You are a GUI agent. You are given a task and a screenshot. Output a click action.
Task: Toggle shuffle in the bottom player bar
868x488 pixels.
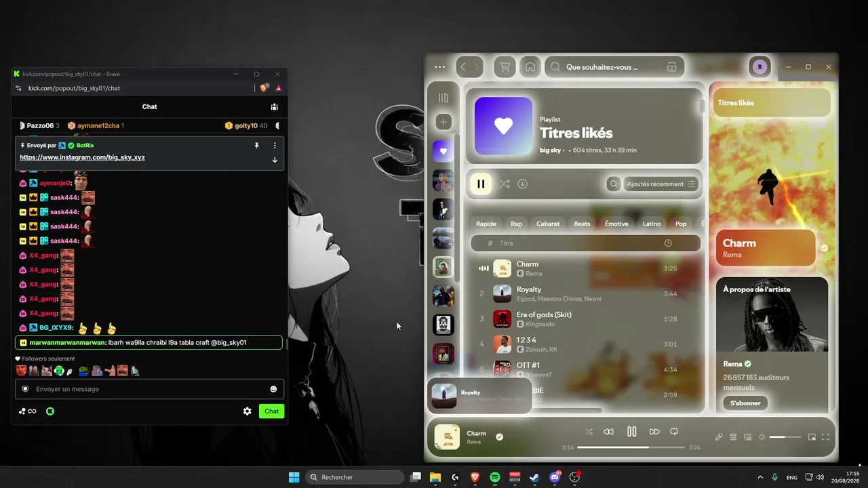tap(589, 432)
